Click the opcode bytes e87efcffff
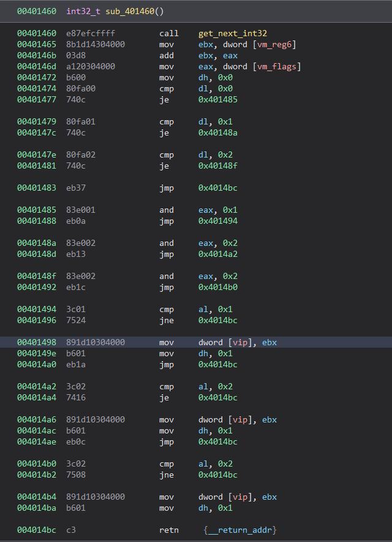The height and width of the screenshot is (542, 392). [x=91, y=33]
